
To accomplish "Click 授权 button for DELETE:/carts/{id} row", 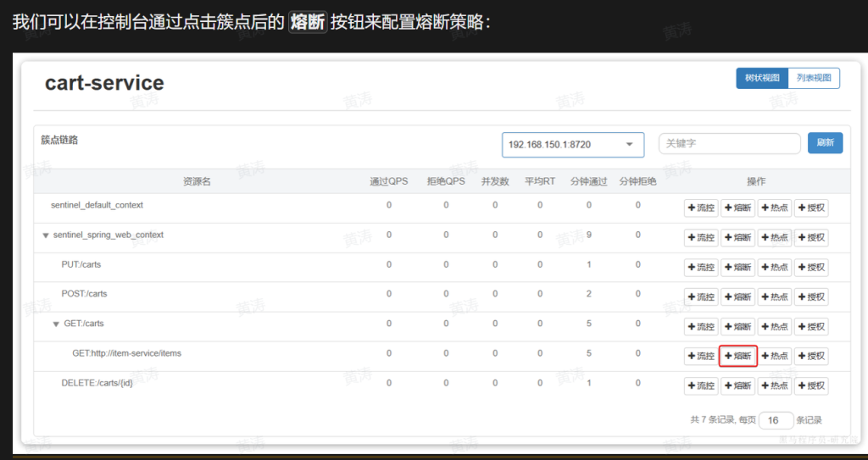I will coord(811,385).
